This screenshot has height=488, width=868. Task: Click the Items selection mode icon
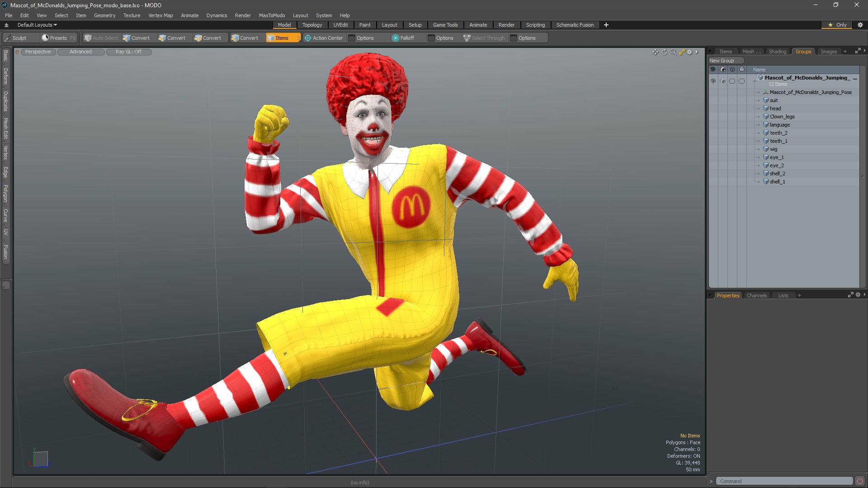[x=271, y=38]
